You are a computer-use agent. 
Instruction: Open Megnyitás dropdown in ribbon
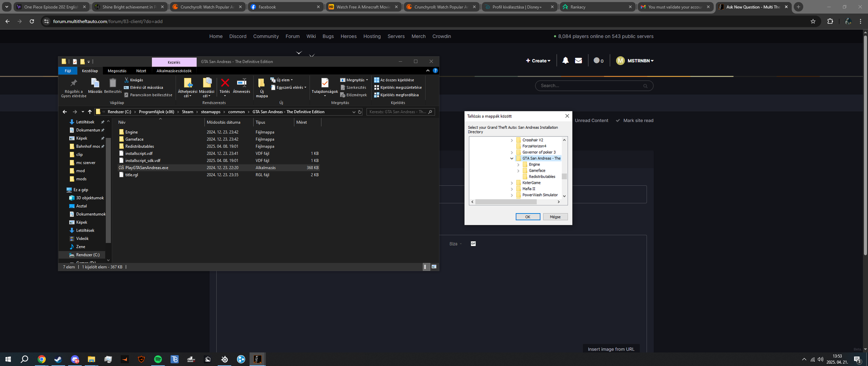[354, 80]
